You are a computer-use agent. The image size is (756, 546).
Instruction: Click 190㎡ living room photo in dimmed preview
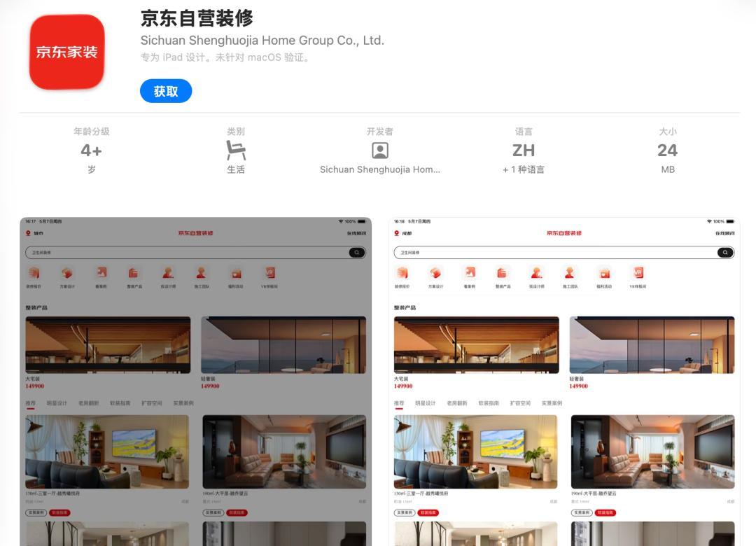(x=284, y=452)
